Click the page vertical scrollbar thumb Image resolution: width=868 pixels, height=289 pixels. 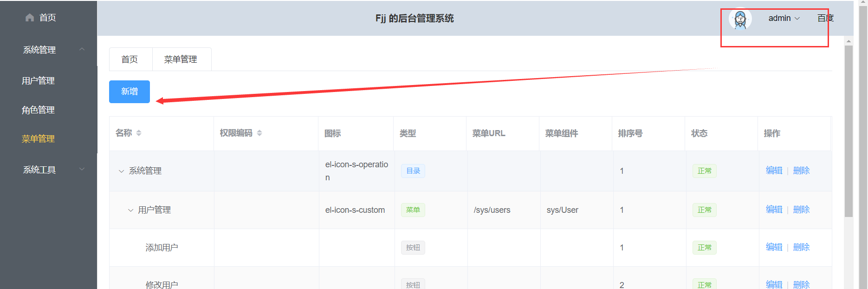(849, 131)
